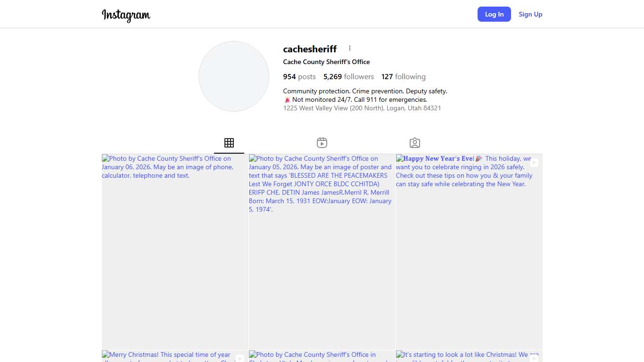Screen dimensions: 644x362
Task: Open the 1225 West Valley View address
Action: [x=362, y=108]
